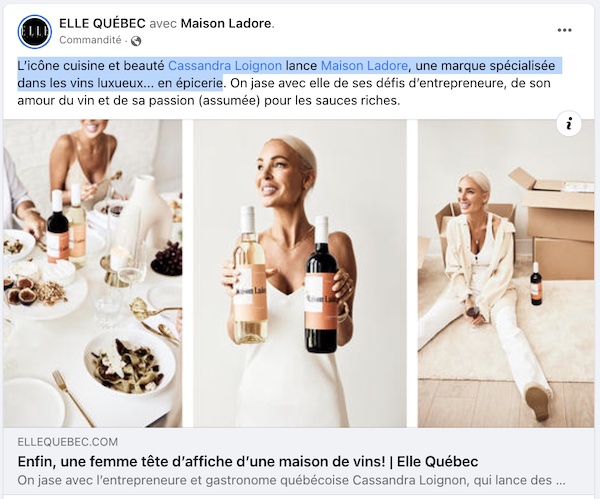Click the Cassandra Loignon tagged link
Screen dimensions: 600x499
[x=225, y=66]
